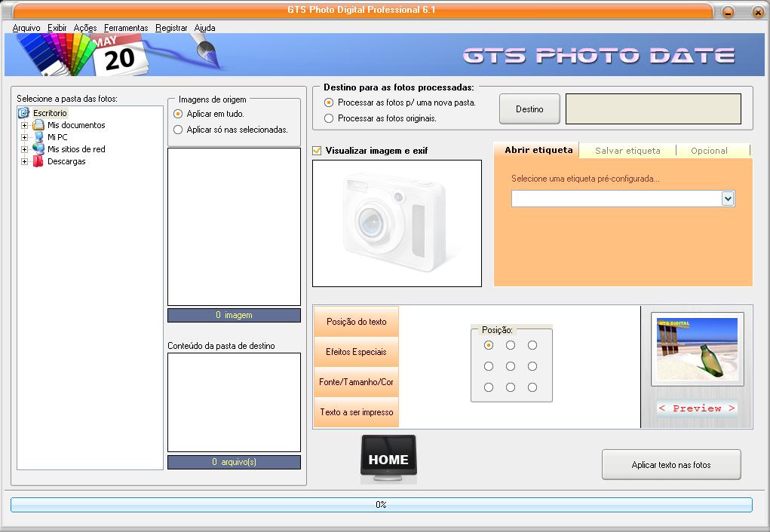Click the calendar May 20 banner icon
770x532 pixels.
[120, 56]
